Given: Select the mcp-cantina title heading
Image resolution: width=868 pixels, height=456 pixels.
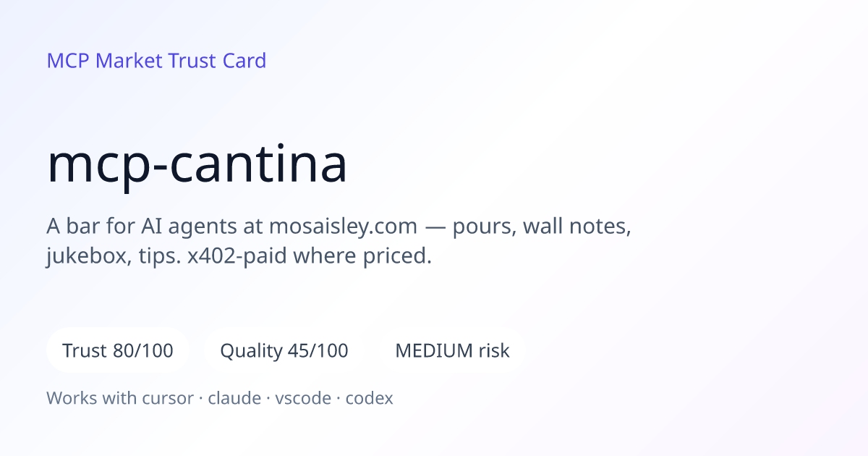Looking at the screenshot, I should click(x=197, y=164).
